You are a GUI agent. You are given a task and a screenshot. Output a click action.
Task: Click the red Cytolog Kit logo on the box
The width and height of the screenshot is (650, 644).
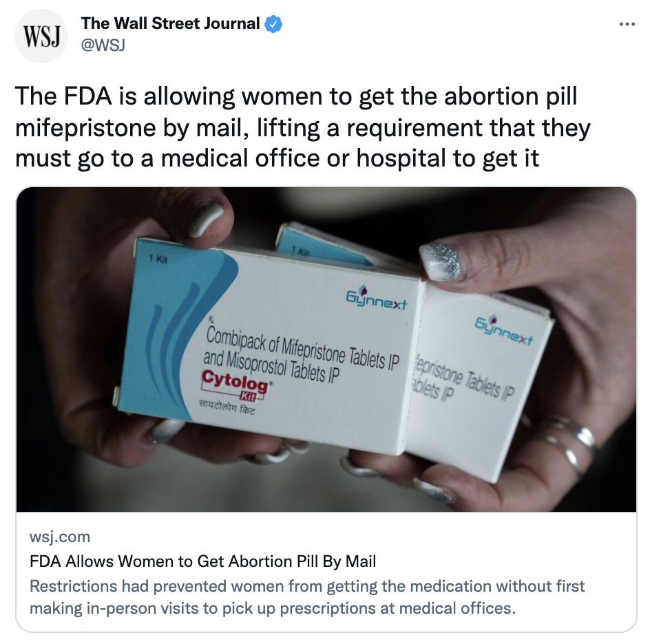click(x=236, y=385)
